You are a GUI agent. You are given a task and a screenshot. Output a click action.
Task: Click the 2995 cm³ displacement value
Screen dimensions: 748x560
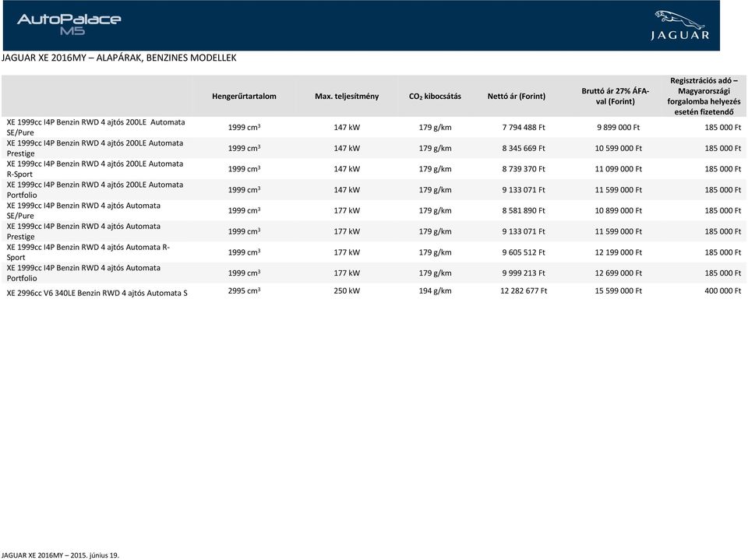(244, 291)
